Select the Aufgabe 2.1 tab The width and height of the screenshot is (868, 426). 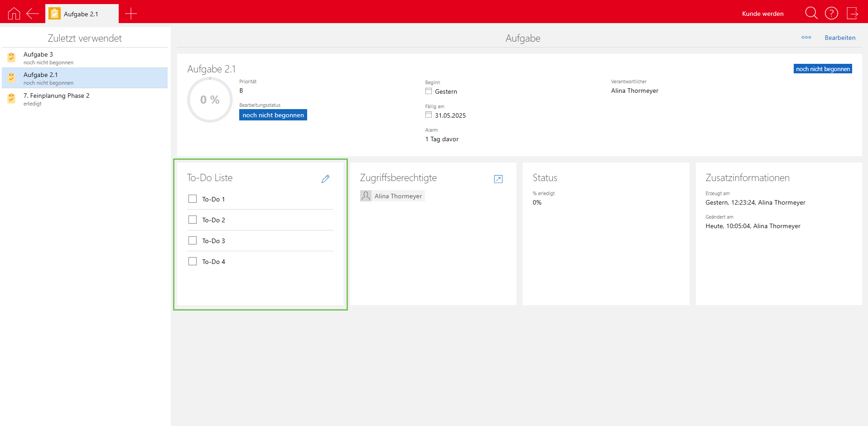coord(82,14)
